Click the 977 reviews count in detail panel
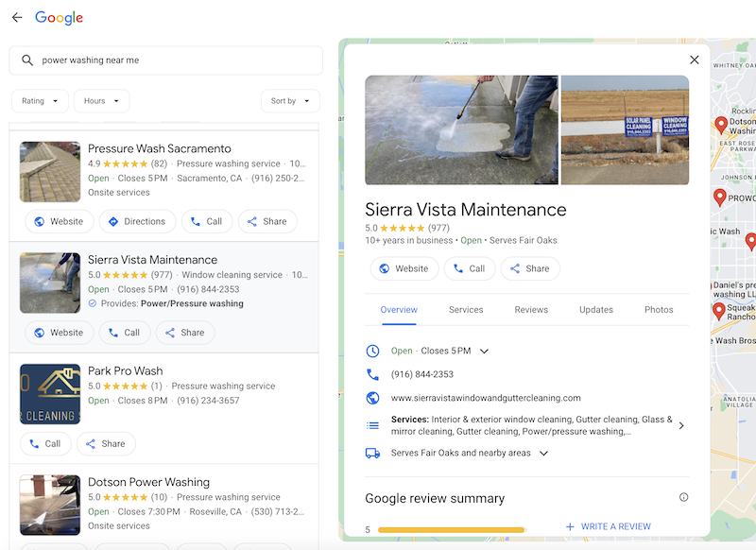 tap(438, 228)
